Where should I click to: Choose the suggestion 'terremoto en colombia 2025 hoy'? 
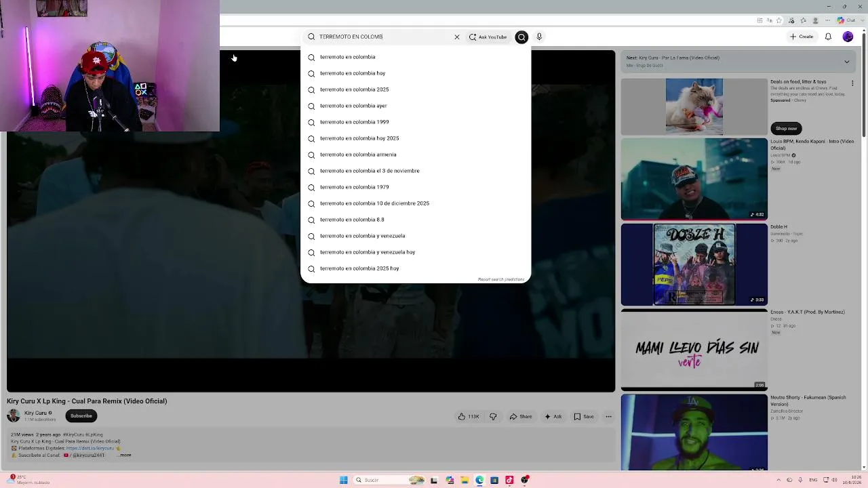coord(416,268)
